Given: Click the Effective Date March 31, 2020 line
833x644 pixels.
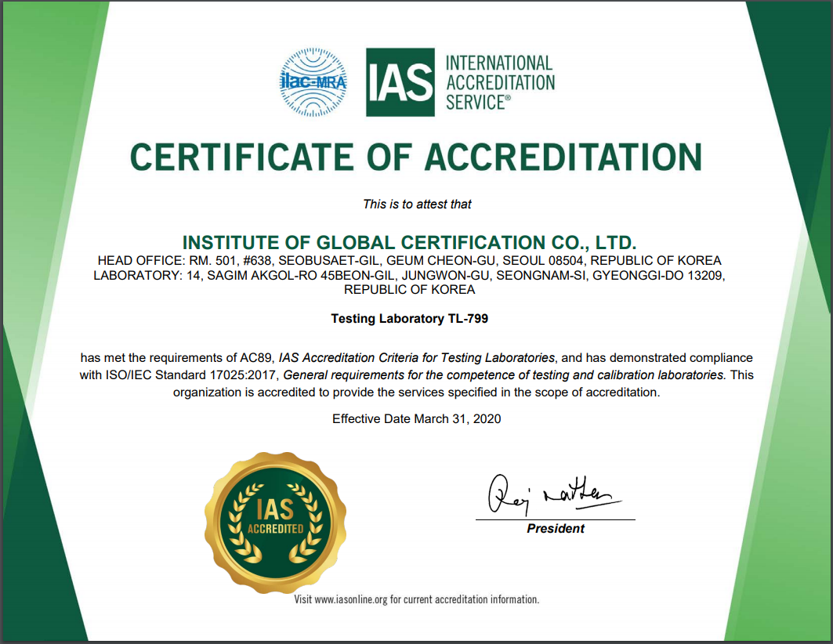Looking at the screenshot, I should 417,419.
